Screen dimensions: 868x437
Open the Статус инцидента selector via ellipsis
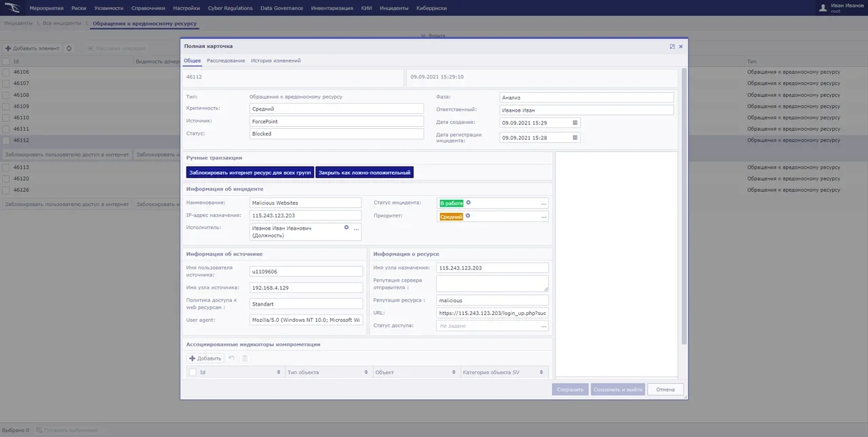click(x=543, y=203)
